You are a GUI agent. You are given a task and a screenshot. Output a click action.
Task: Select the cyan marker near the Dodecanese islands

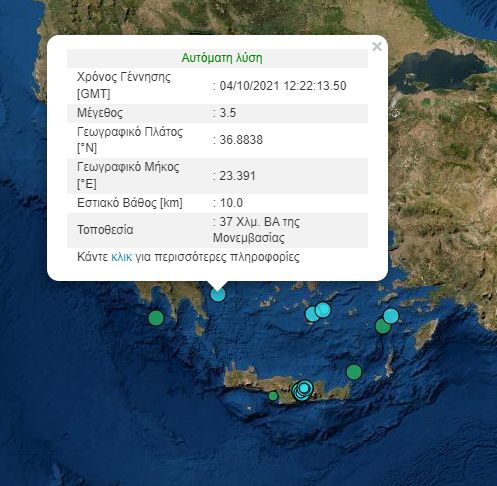tap(391, 316)
